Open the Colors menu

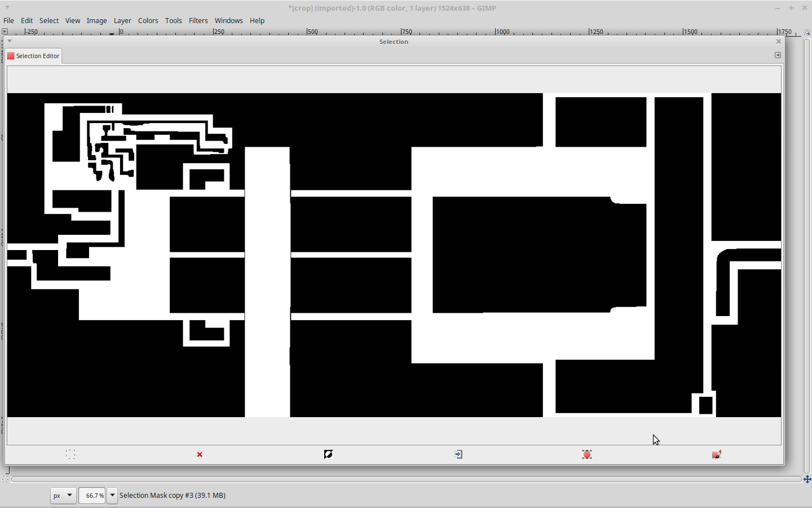[148, 20]
